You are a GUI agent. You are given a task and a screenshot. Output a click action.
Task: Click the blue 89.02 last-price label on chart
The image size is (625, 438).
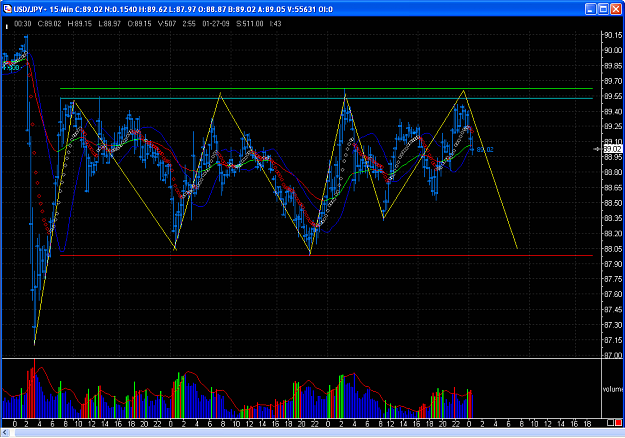[x=485, y=150]
